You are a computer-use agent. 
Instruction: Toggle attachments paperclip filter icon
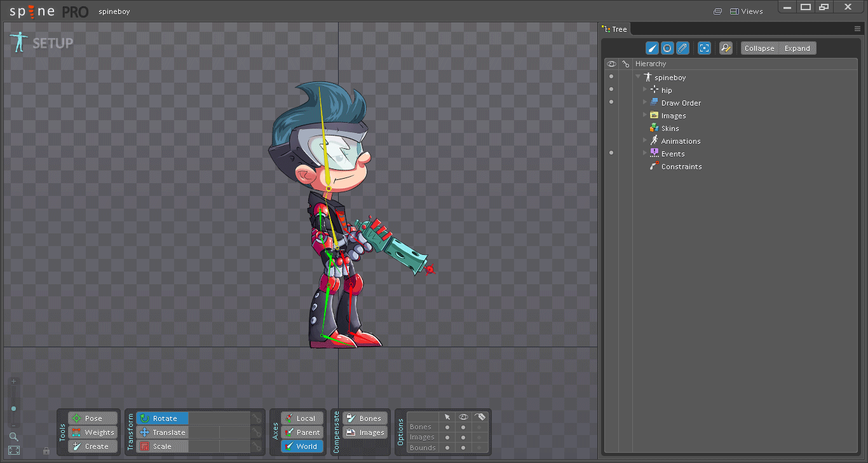(682, 48)
